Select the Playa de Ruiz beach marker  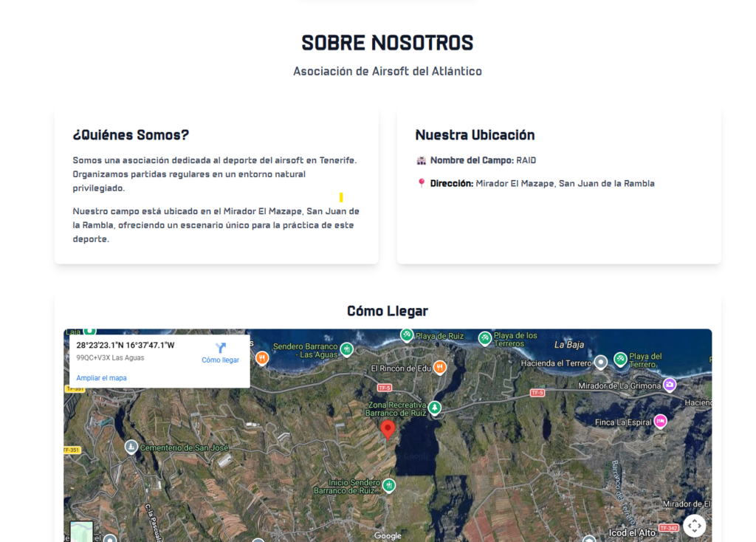point(407,335)
